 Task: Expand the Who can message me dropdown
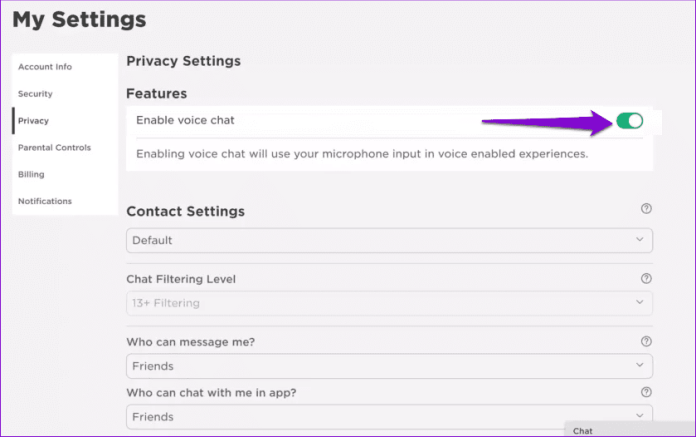point(389,366)
